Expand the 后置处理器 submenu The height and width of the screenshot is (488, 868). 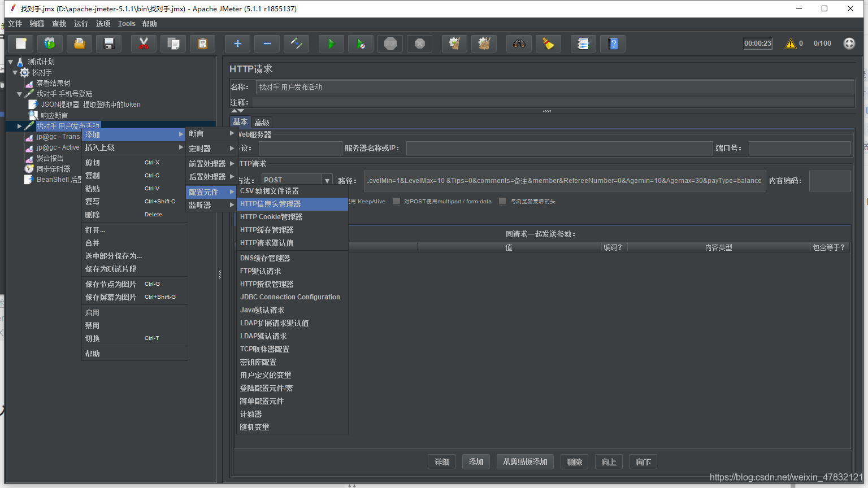[x=211, y=177]
